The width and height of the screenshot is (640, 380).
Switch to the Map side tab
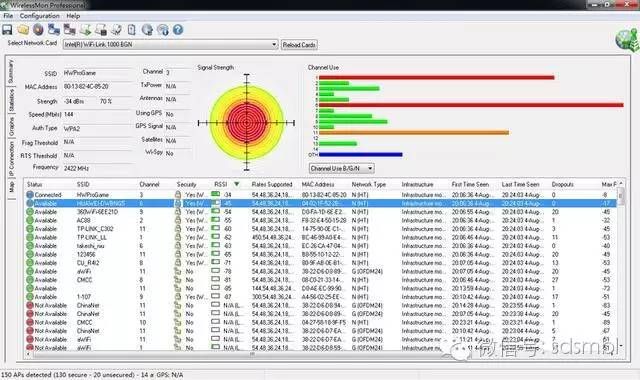[x=11, y=187]
